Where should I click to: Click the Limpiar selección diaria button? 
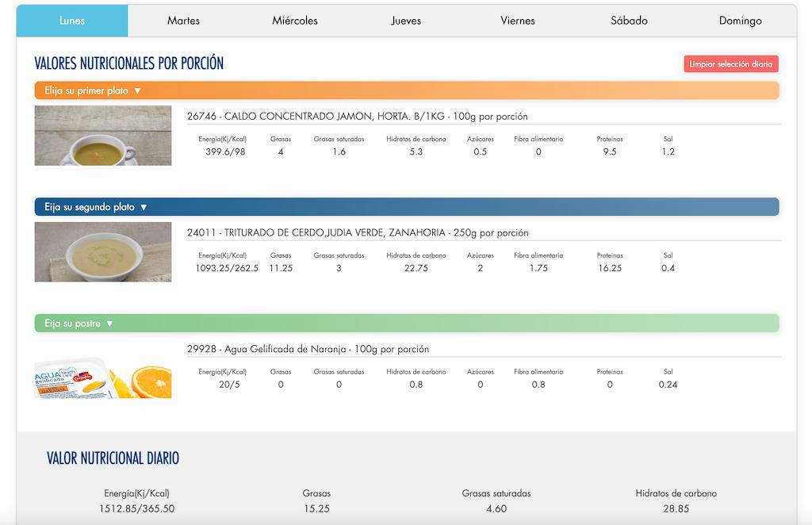[730, 63]
